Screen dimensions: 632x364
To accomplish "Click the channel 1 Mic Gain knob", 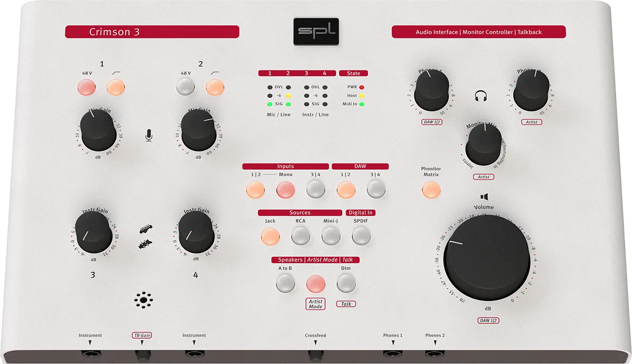I will (98, 130).
